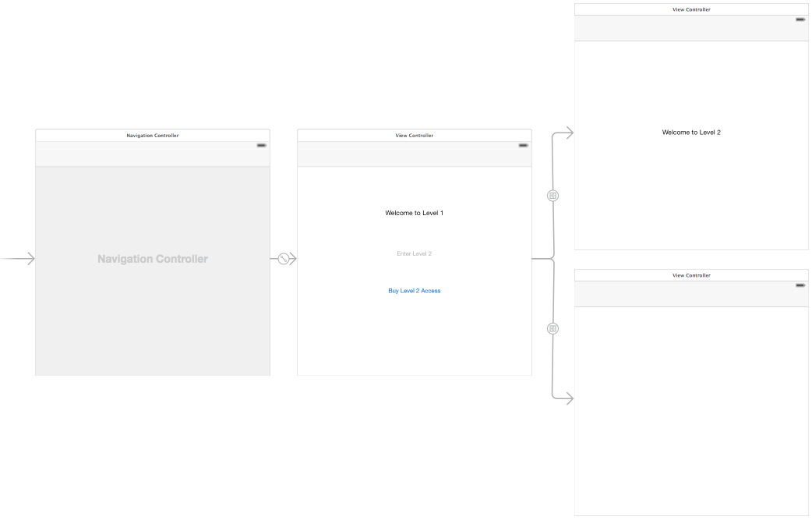Select the lower show segue icon on the connector
Screen dimensions: 812x520
[553, 327]
